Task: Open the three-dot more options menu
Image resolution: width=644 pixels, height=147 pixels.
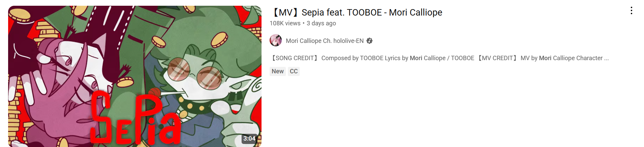Action: click(631, 11)
